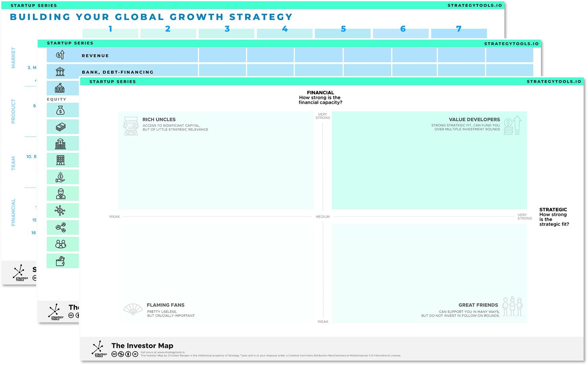
Task: Select the Flaming Fans hand-fan icon
Action: pyautogui.click(x=133, y=310)
